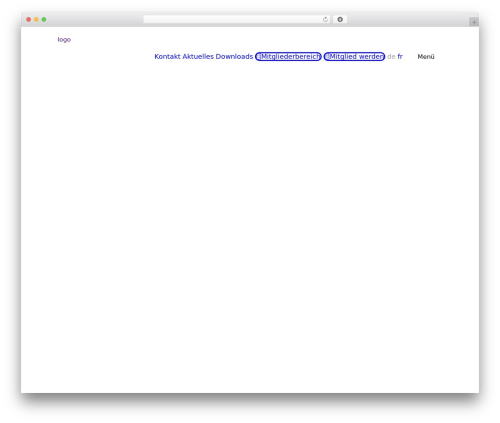
Task: Click the round icon beside address bar
Action: (x=340, y=20)
